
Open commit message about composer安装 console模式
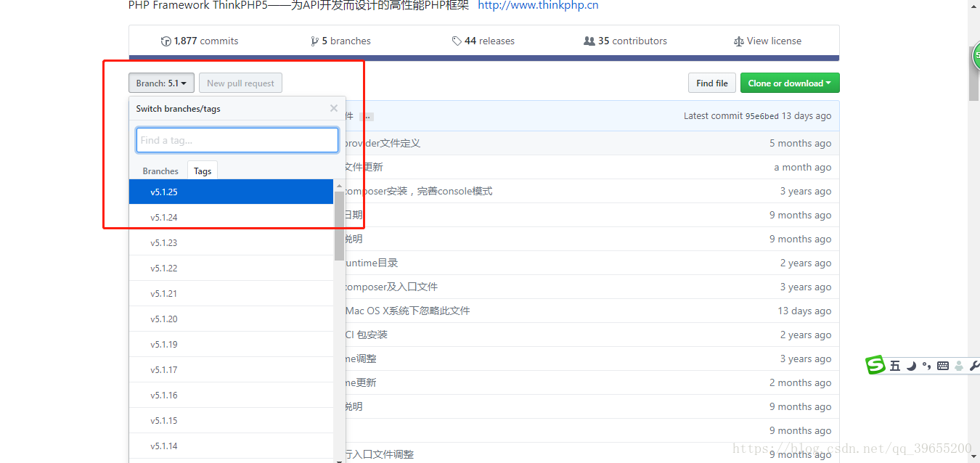click(x=418, y=192)
